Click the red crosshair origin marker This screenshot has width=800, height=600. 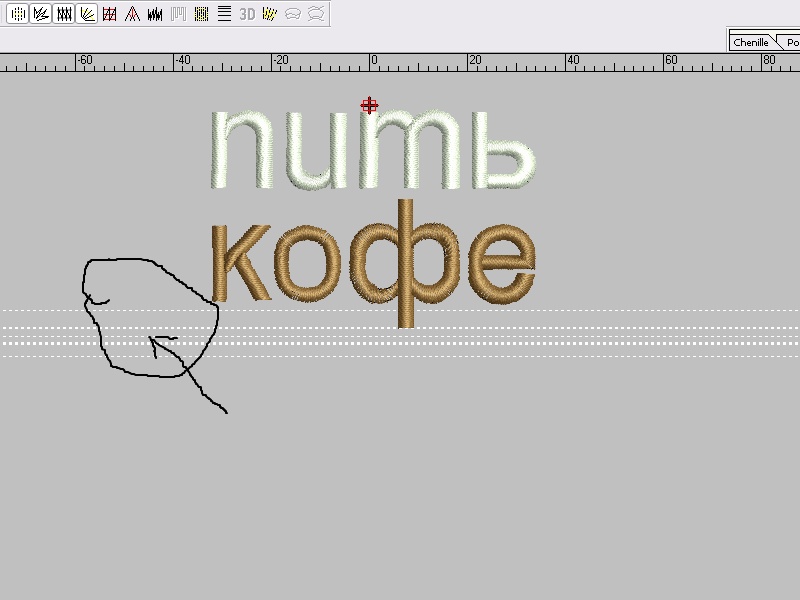coord(369,106)
